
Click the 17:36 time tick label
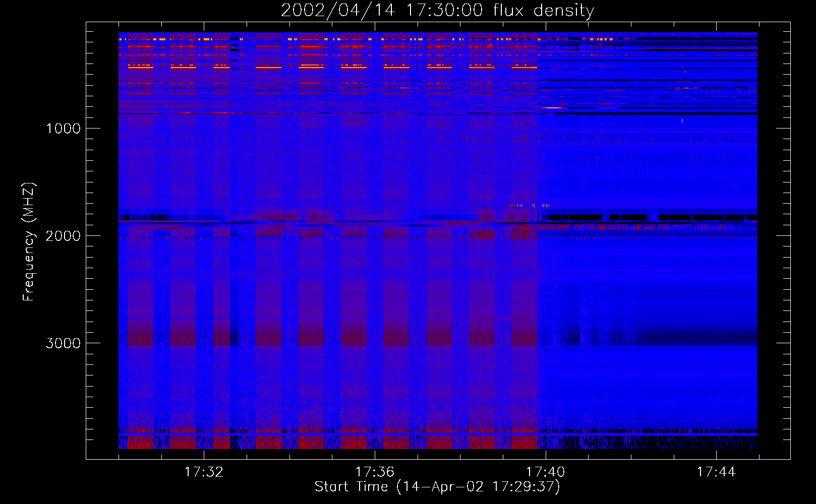[375, 472]
